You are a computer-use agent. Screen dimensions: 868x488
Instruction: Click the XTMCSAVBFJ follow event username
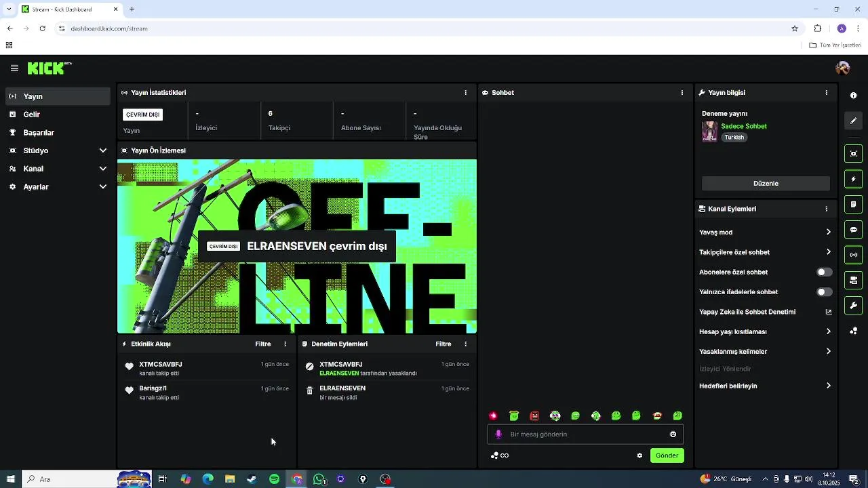161,365
